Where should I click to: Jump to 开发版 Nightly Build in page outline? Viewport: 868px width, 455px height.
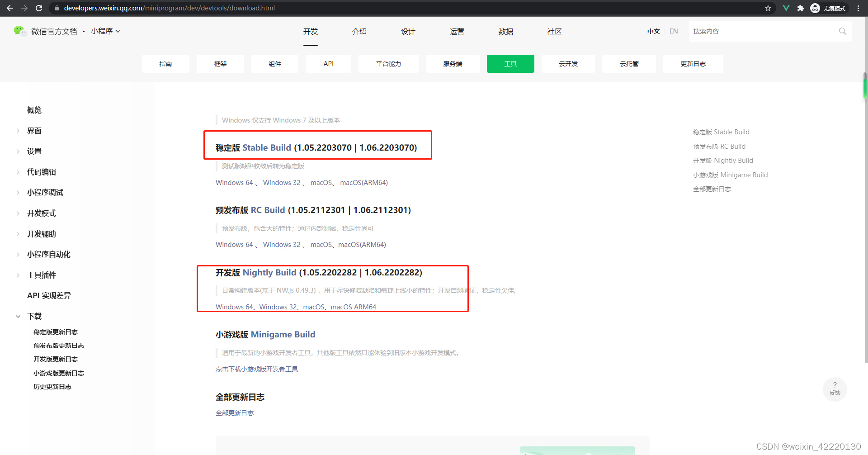tap(723, 161)
